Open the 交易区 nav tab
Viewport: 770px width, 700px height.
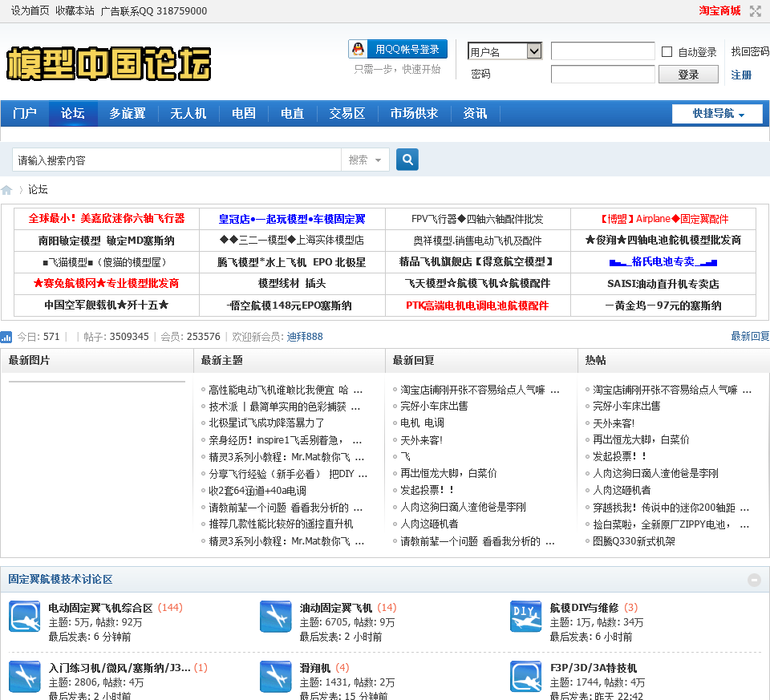click(347, 113)
